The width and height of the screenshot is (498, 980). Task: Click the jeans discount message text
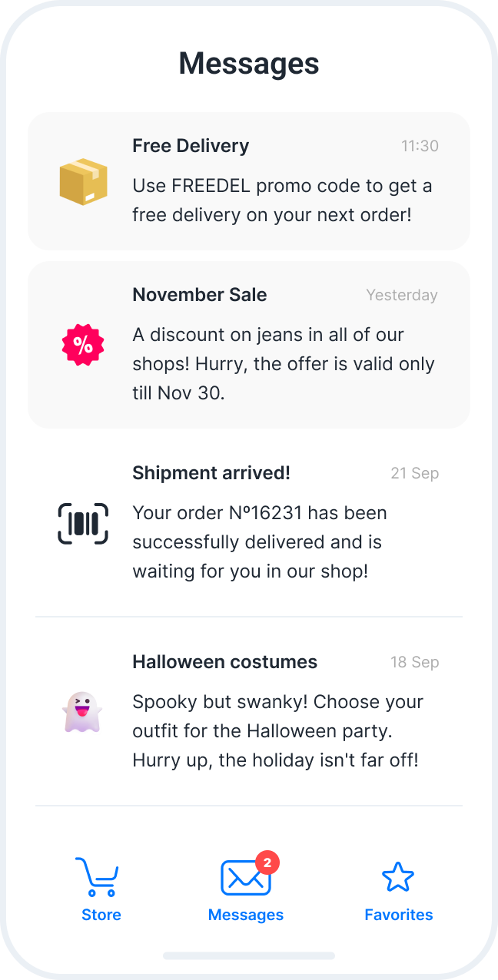[283, 364]
